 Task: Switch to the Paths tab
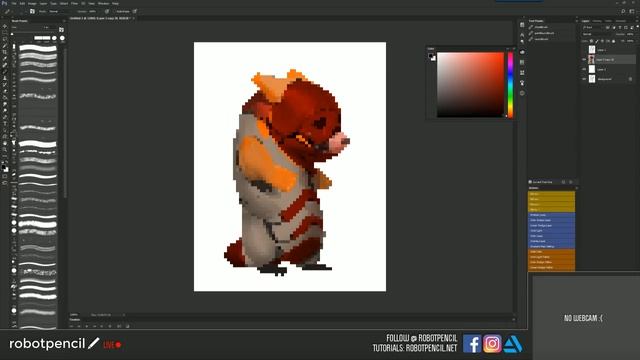pos(608,21)
